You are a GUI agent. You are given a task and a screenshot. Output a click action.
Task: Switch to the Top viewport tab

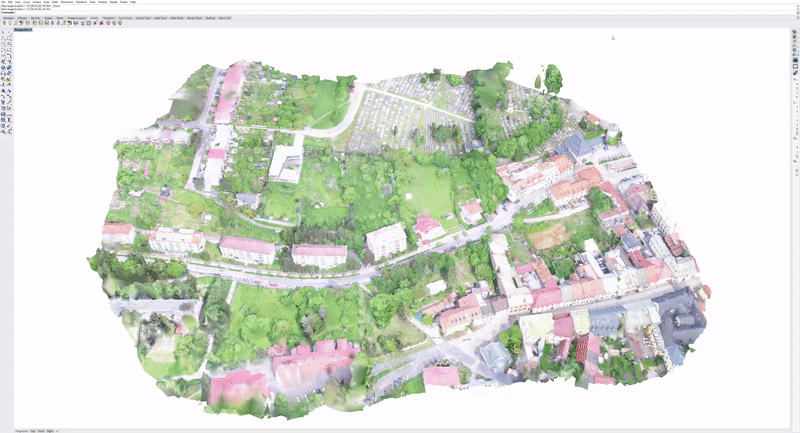(33, 430)
